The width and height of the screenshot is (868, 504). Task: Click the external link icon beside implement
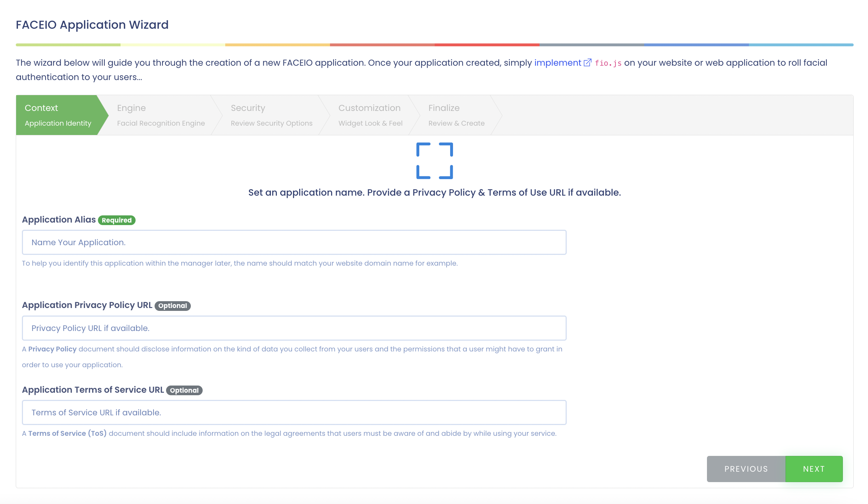[x=588, y=63]
